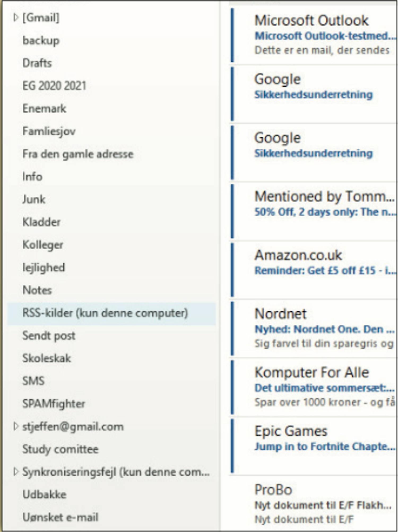The width and height of the screenshot is (398, 532).
Task: Expand the Synkroniseringsfejl folder arrow
Action: 16,472
